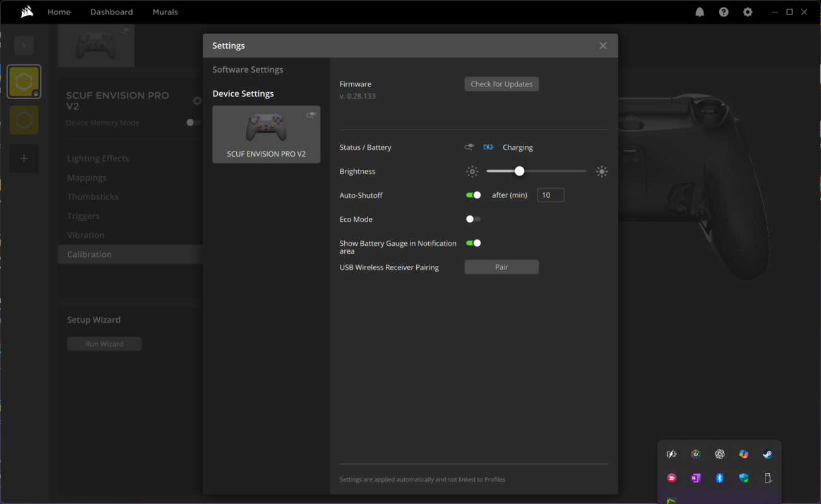Open the Windows Security shield tray icon

click(744, 478)
